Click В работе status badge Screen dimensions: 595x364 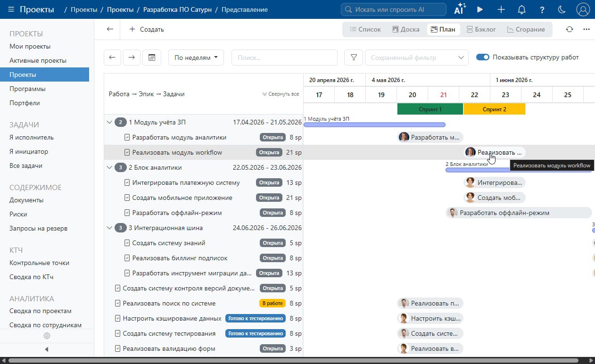(x=273, y=303)
